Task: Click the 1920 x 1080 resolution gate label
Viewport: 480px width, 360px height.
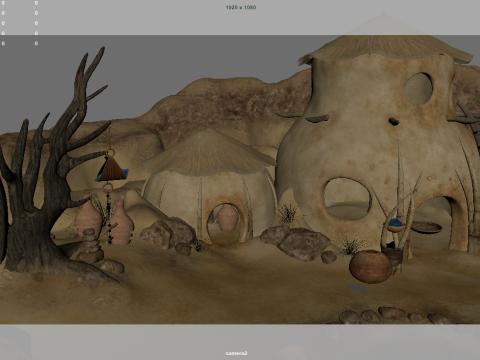Action: tap(241, 7)
